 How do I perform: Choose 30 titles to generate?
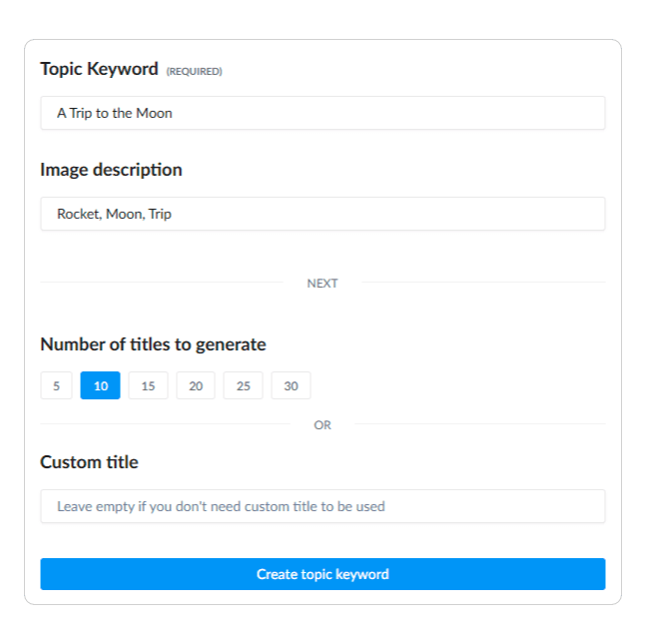pyautogui.click(x=291, y=385)
